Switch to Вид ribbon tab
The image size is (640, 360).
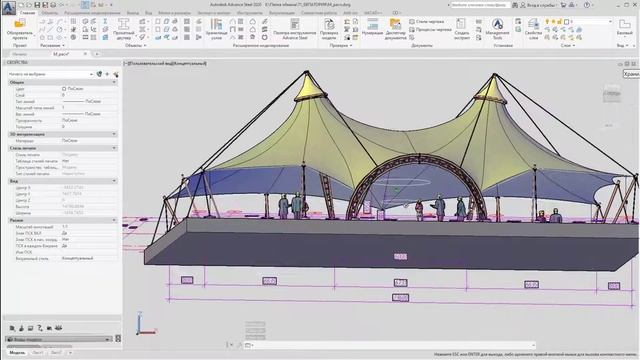[x=149, y=13]
